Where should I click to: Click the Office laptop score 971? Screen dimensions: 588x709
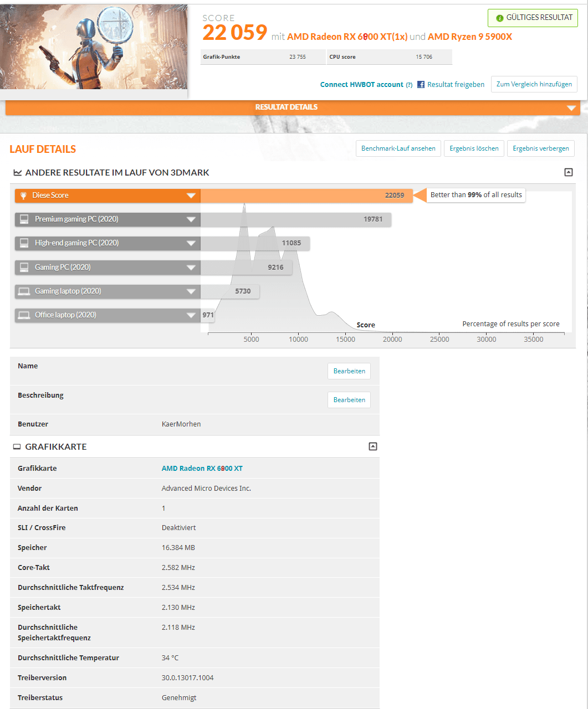[x=208, y=315]
